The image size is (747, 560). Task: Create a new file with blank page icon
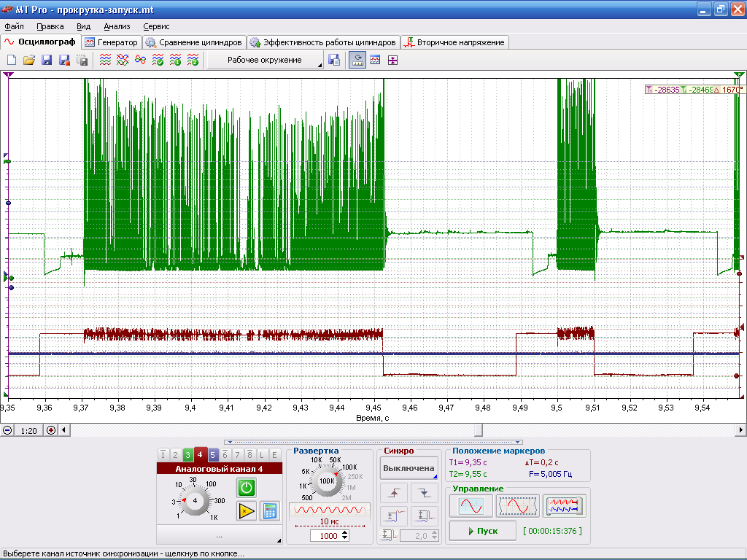(x=12, y=60)
